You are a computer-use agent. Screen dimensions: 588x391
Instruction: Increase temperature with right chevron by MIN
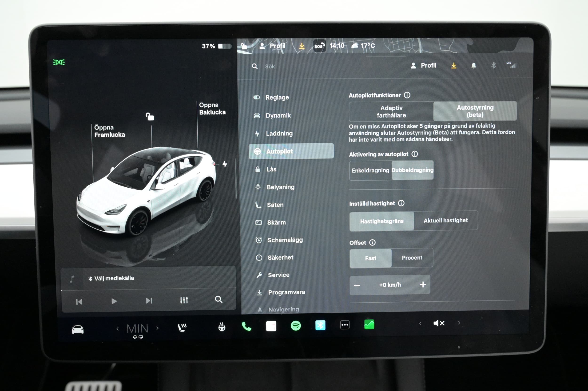[157, 328]
